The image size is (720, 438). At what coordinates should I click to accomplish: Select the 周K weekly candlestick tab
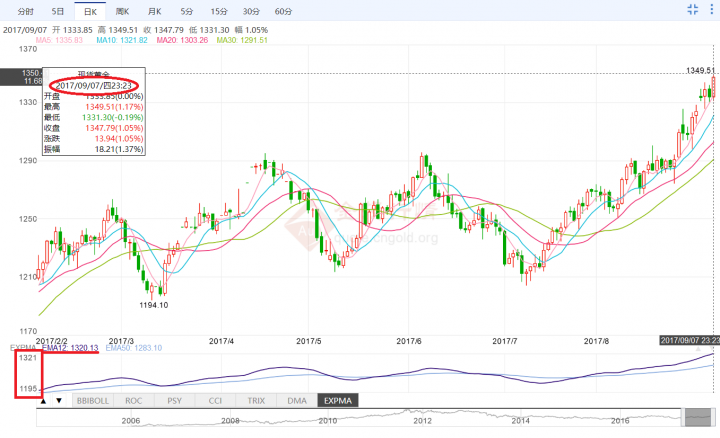[124, 10]
